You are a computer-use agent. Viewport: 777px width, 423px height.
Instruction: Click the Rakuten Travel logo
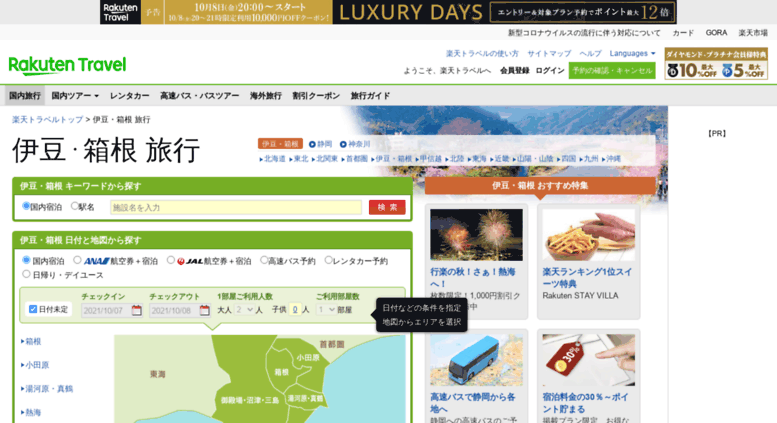point(67,65)
